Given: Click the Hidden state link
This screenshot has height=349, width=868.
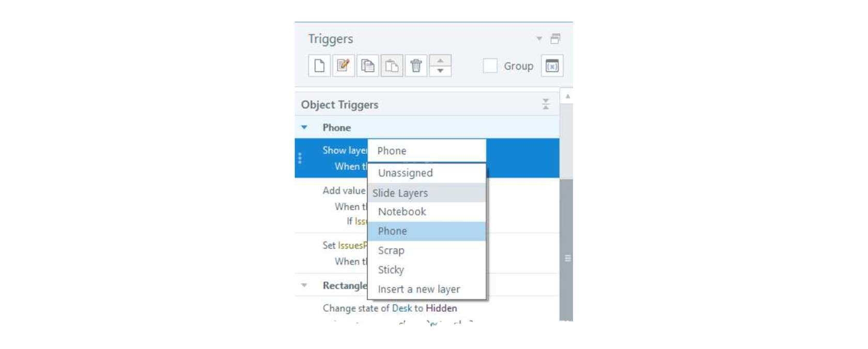Looking at the screenshot, I should click(441, 308).
